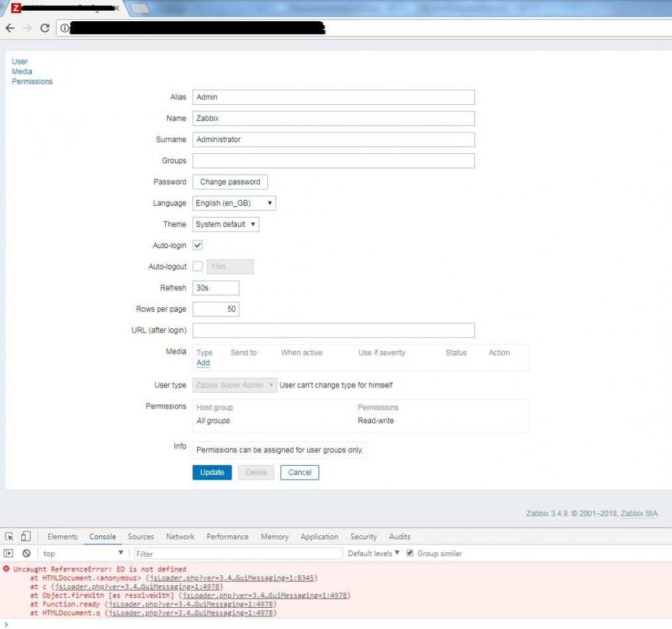Open DevTools Audits tab
The height and width of the screenshot is (629, 672).
coord(399,536)
